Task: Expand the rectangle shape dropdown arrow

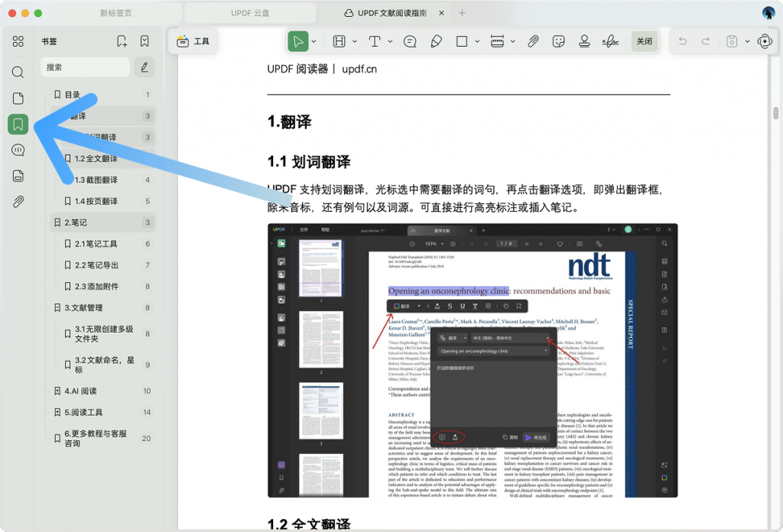Action: pyautogui.click(x=477, y=41)
